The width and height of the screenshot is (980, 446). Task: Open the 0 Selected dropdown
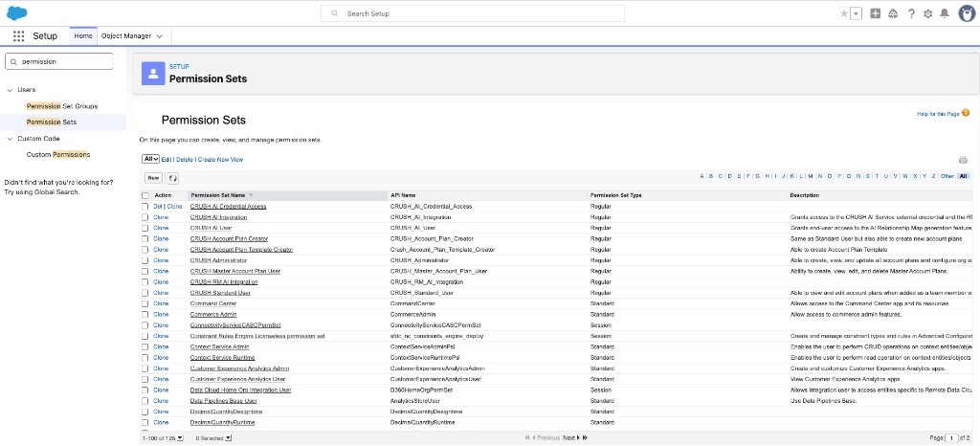coord(228,438)
